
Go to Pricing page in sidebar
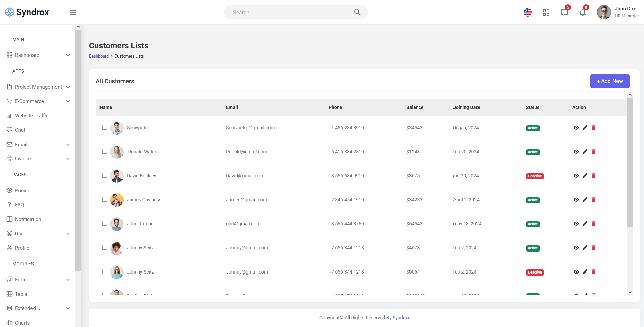(23, 191)
